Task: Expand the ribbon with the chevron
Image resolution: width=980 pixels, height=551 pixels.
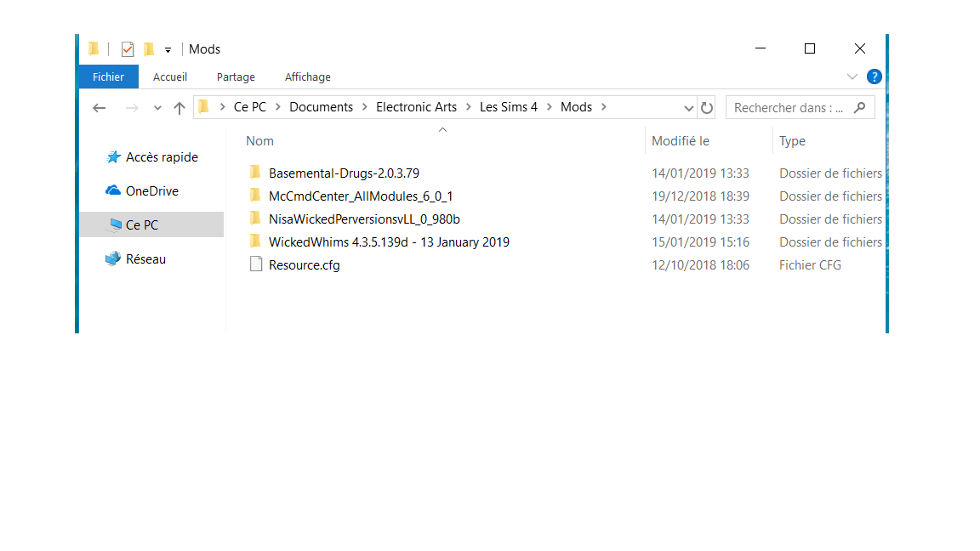Action: tap(852, 77)
